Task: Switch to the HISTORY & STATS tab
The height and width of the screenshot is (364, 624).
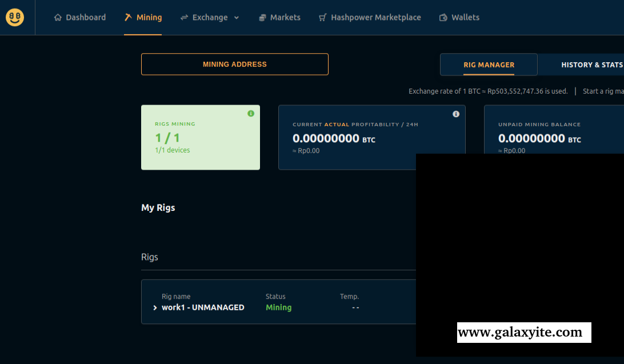Action: (592, 65)
